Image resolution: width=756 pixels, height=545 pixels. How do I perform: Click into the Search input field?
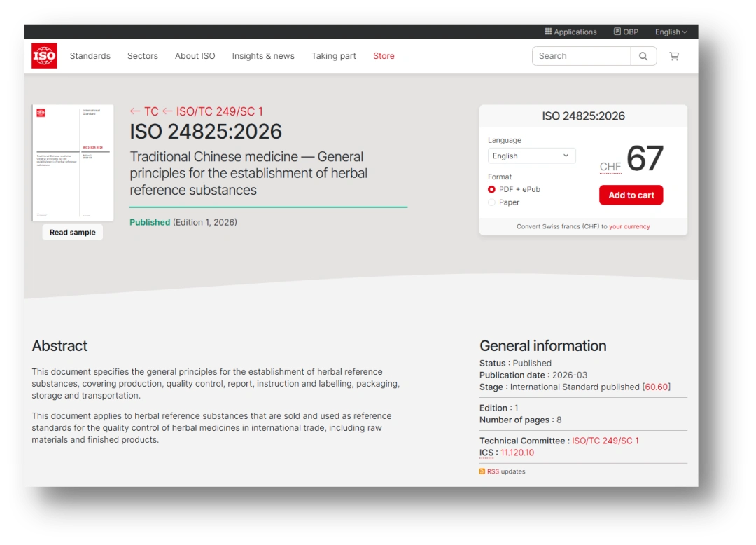coord(581,56)
